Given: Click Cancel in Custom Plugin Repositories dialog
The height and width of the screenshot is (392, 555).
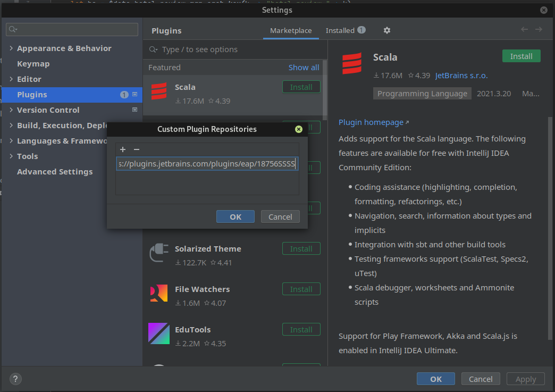Looking at the screenshot, I should tap(280, 216).
